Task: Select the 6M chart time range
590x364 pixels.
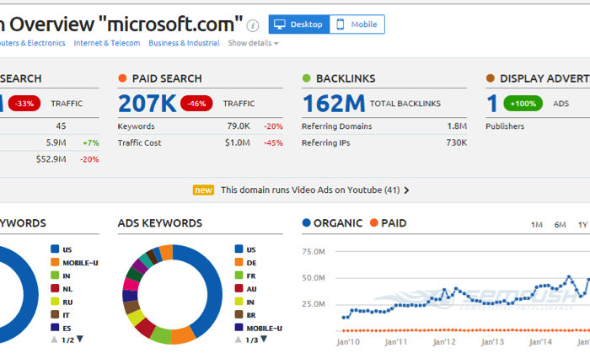Action: pyautogui.click(x=560, y=225)
